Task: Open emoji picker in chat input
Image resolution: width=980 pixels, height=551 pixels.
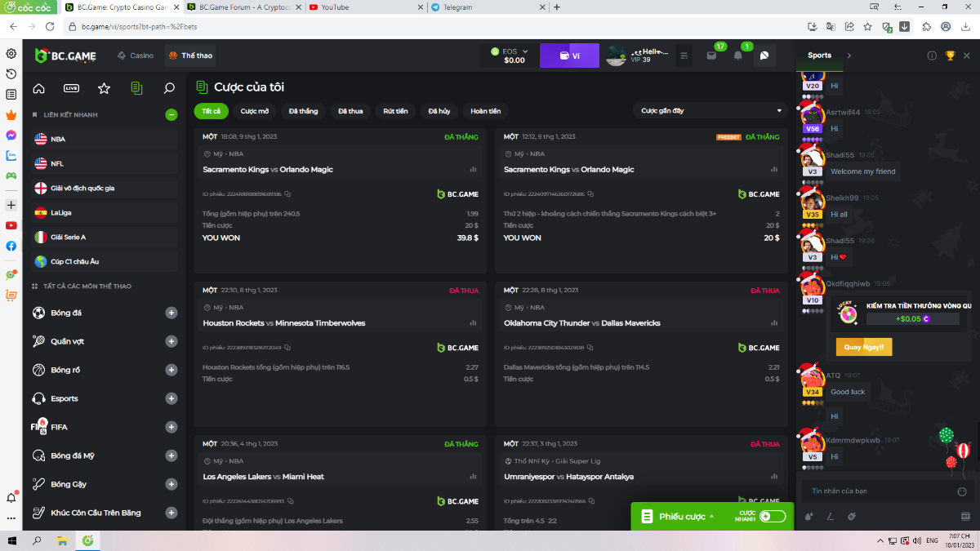Action: point(961,491)
